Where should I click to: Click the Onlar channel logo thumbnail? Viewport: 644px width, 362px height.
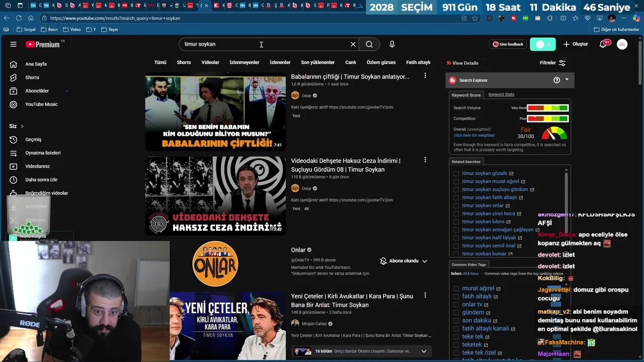215,263
